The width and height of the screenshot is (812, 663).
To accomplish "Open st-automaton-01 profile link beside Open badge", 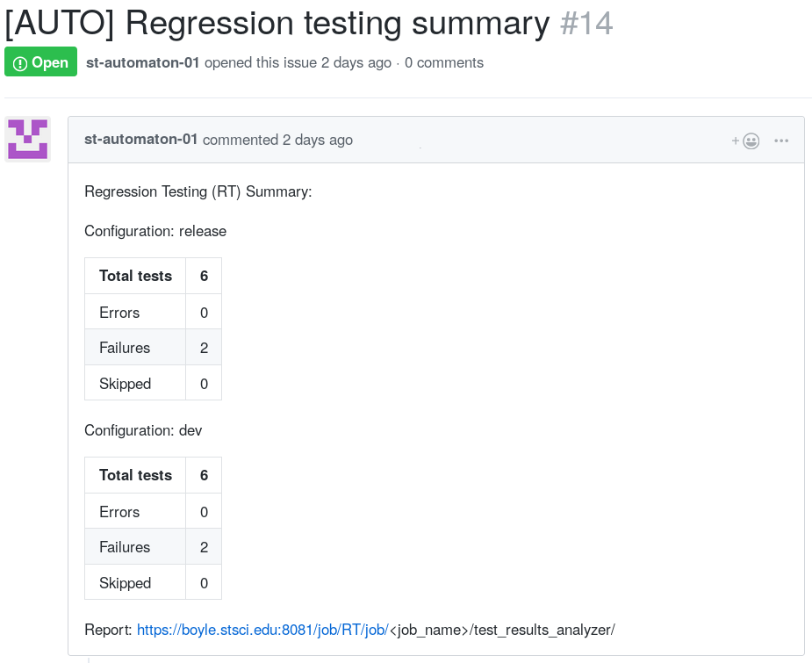I will pyautogui.click(x=142, y=62).
